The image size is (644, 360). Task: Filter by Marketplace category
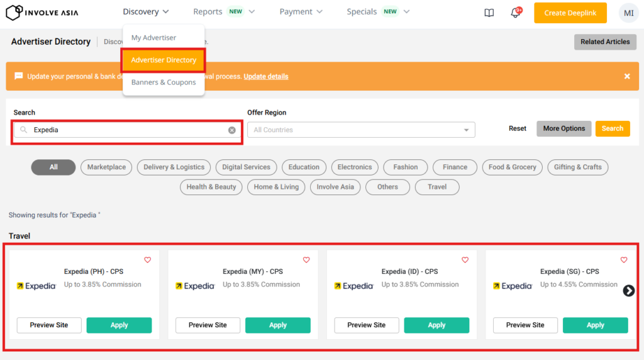coord(106,167)
